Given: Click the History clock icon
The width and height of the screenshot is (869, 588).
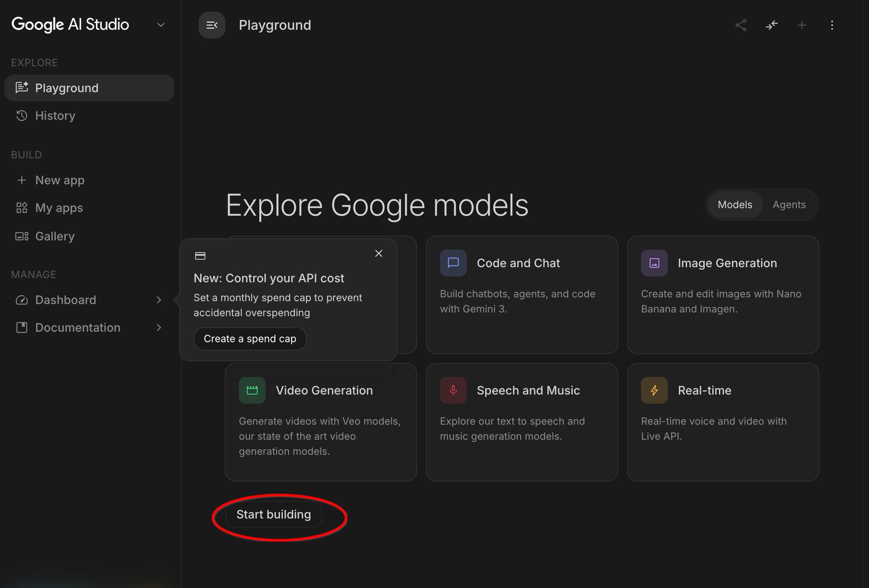Looking at the screenshot, I should tap(22, 116).
